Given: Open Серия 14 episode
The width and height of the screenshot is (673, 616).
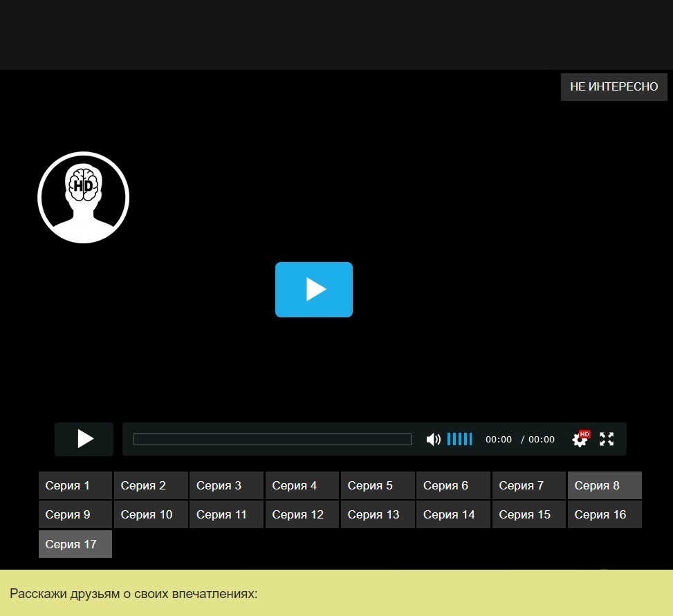Looking at the screenshot, I should tap(452, 514).
